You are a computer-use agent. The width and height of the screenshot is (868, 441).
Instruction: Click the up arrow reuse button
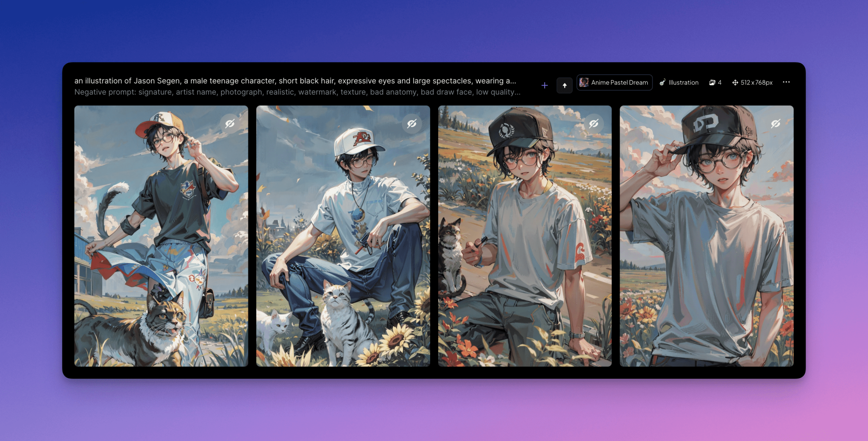(565, 85)
